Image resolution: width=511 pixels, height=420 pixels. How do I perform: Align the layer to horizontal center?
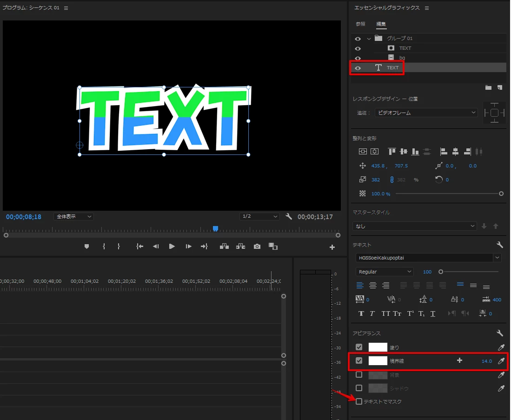(x=375, y=151)
